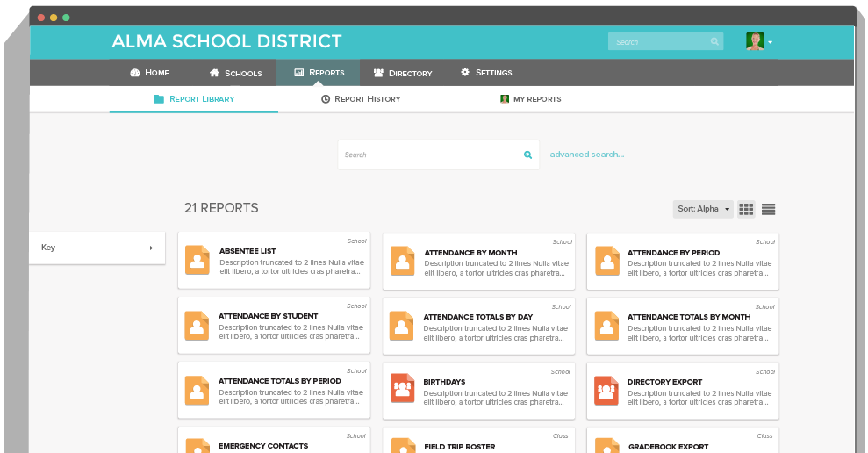This screenshot has width=868, height=453.
Task: Open the user account dropdown arrow
Action: point(770,43)
